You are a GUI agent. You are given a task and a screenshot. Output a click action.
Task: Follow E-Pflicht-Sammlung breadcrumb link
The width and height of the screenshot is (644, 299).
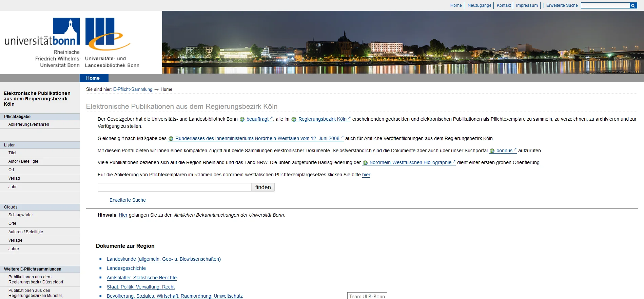(133, 89)
